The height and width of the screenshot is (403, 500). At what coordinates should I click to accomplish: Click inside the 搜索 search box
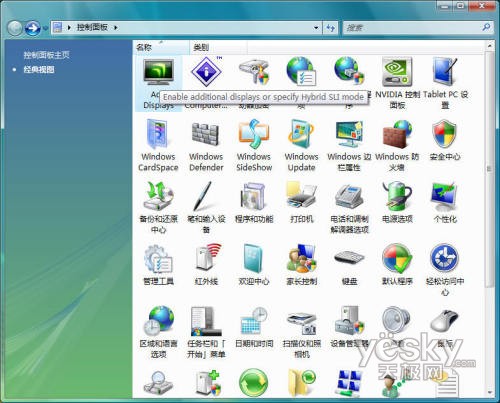tap(412, 28)
